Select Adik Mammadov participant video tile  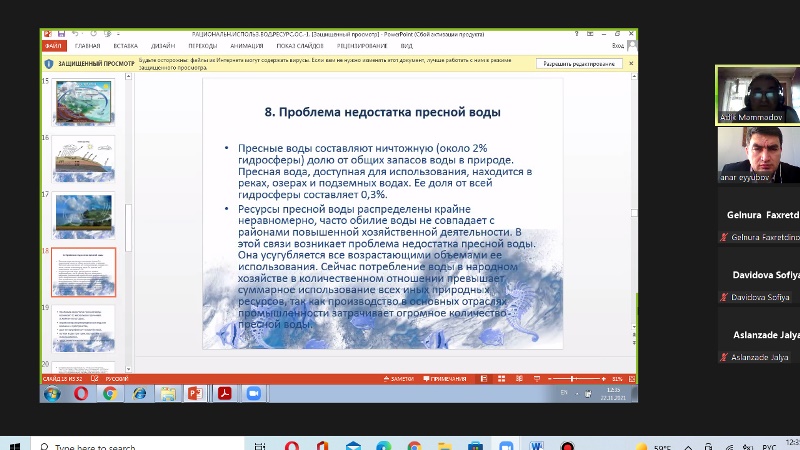click(758, 95)
